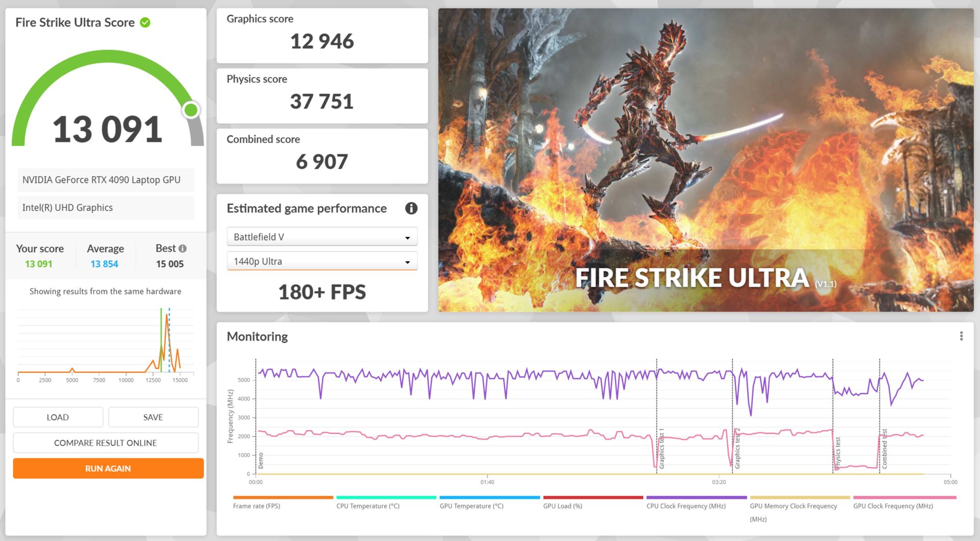
Task: Click COMPARE RESULT ONLINE button
Action: click(106, 443)
